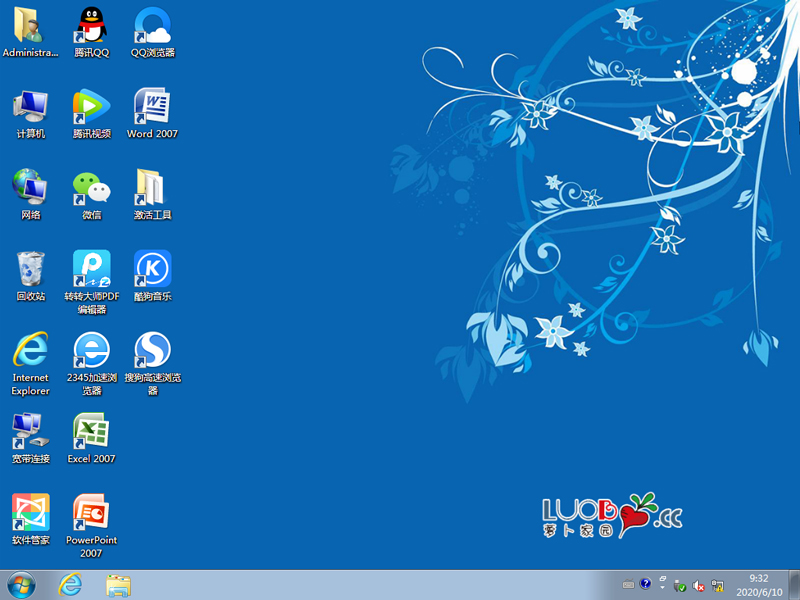The height and width of the screenshot is (600, 800).
Task: Select the 网络 desktop icon
Action: (30, 194)
